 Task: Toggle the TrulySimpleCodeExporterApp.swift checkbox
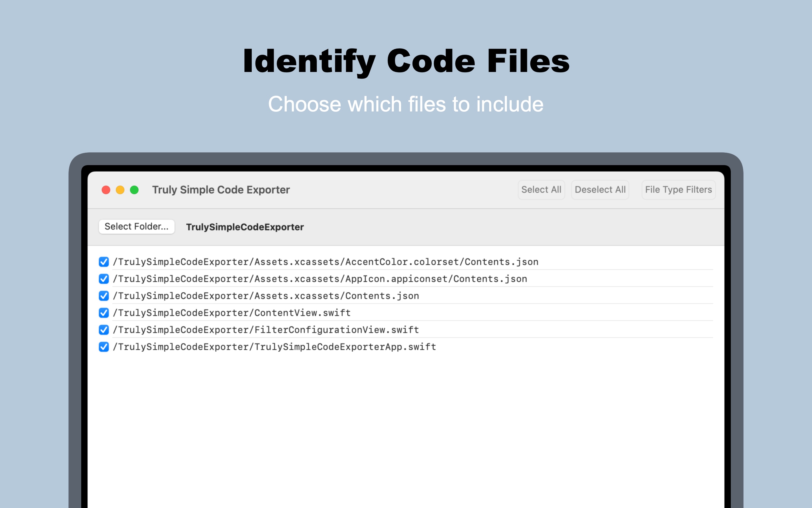(104, 347)
